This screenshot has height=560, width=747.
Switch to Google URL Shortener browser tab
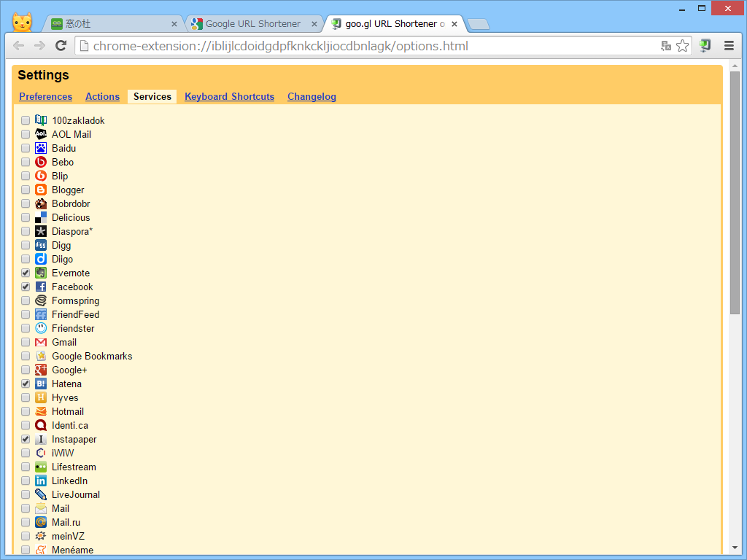[253, 24]
